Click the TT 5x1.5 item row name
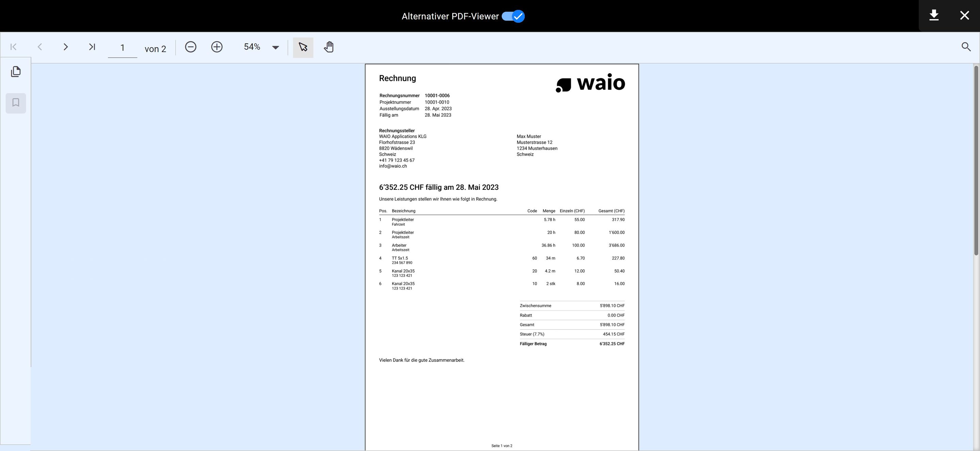Screen dimensions: 980x451 (400, 258)
